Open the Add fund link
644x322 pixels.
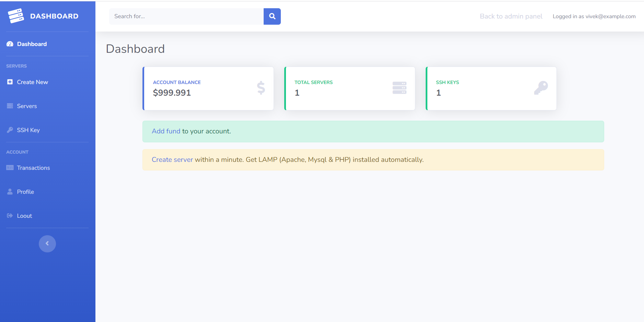pos(166,131)
